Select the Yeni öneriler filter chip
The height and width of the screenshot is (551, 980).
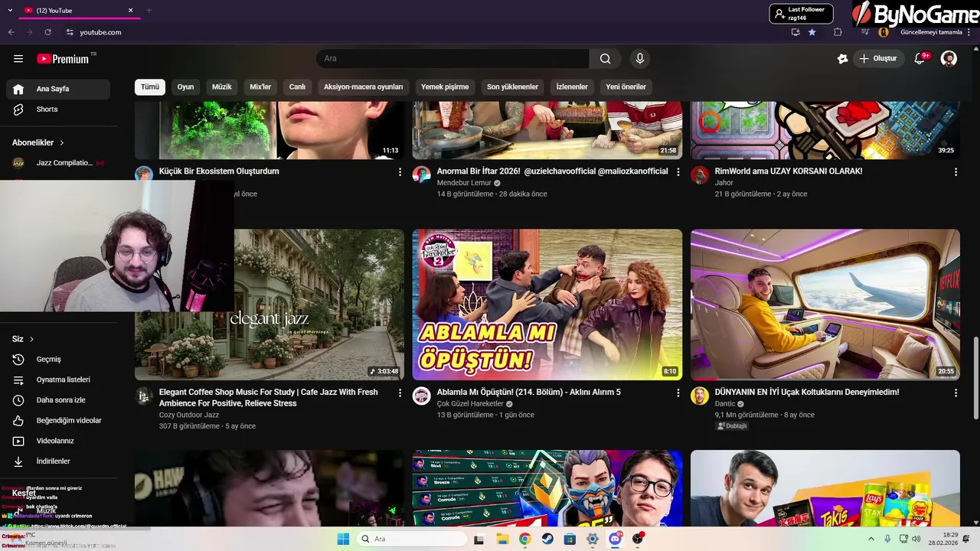[626, 87]
